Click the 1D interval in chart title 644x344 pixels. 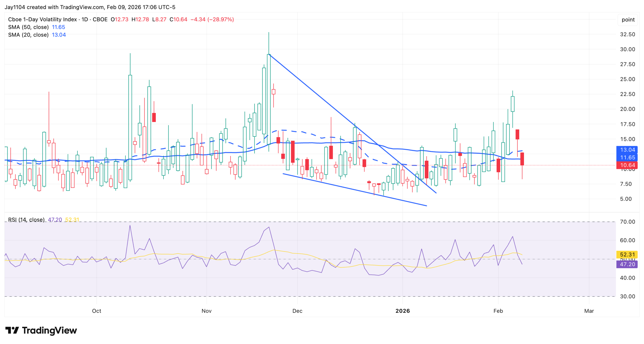click(x=85, y=19)
